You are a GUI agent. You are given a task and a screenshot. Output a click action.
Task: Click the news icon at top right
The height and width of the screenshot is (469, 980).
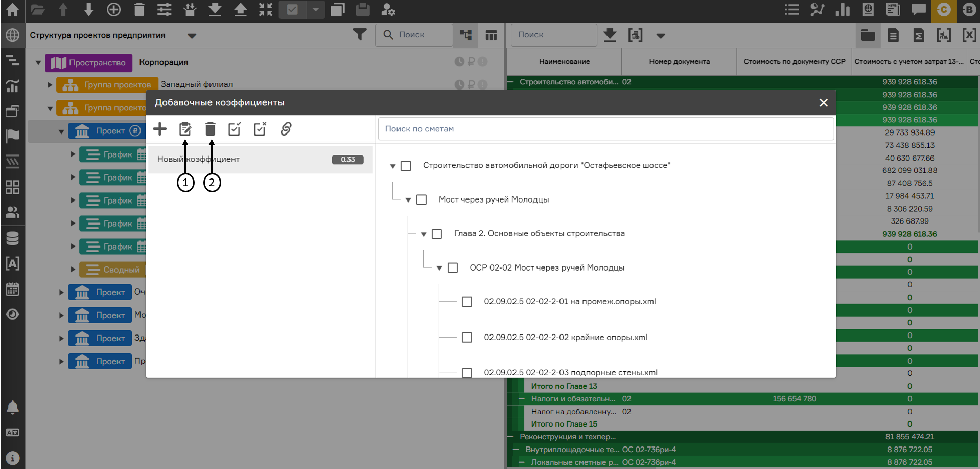point(893,10)
